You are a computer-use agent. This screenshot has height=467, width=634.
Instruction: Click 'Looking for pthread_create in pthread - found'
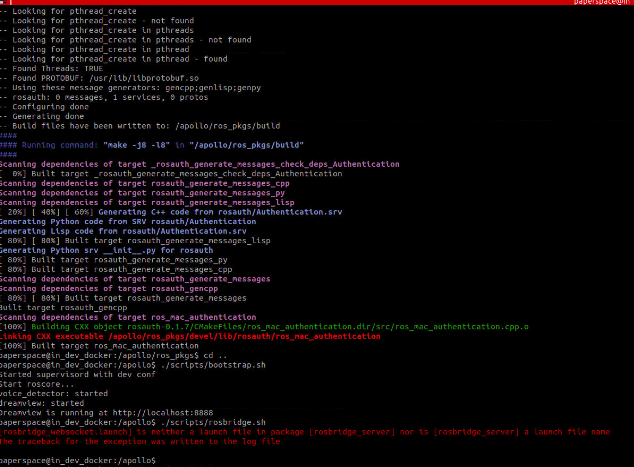tap(114, 59)
